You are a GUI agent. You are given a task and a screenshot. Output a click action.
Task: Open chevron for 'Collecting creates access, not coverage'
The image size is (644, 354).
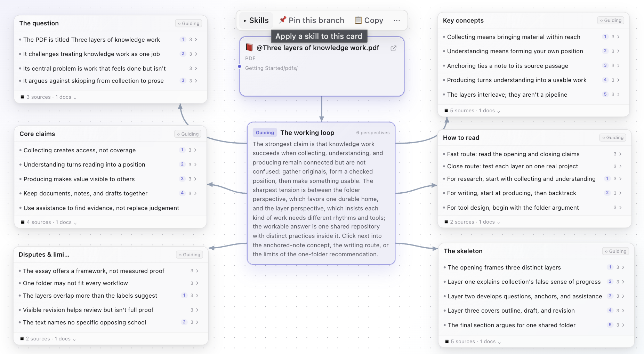pyautogui.click(x=195, y=150)
